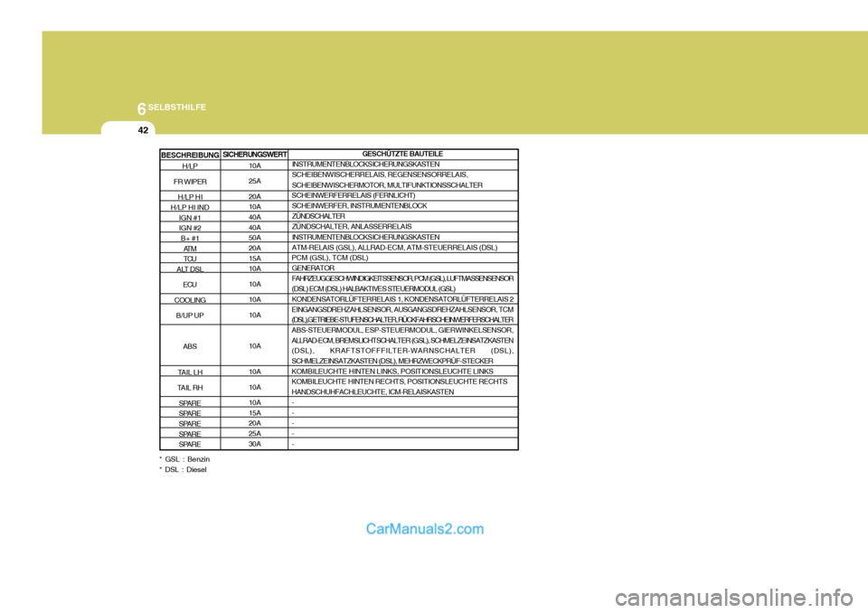868x613 pixels.
Task: Click 'HANDSCHUHFACHLEUCHTE, ICM-RELAISKASTEN' line
Action: 373,392
